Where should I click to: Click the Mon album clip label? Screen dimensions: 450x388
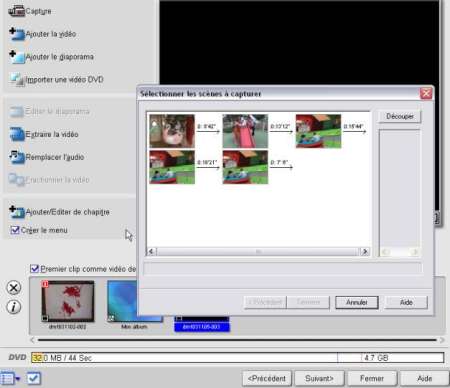point(134,327)
